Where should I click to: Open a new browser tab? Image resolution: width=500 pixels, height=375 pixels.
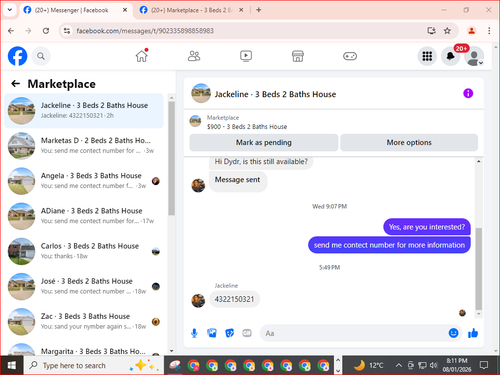[259, 10]
